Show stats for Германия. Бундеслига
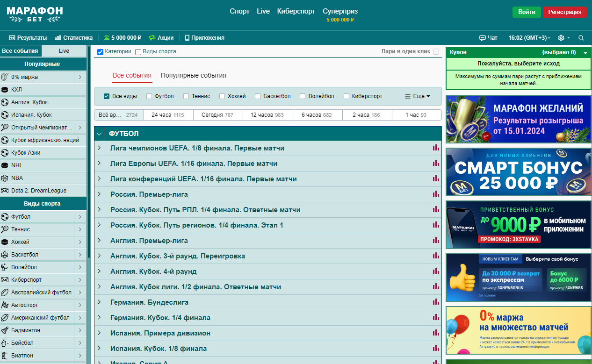Viewport: 592px width, 364px height. [x=436, y=302]
